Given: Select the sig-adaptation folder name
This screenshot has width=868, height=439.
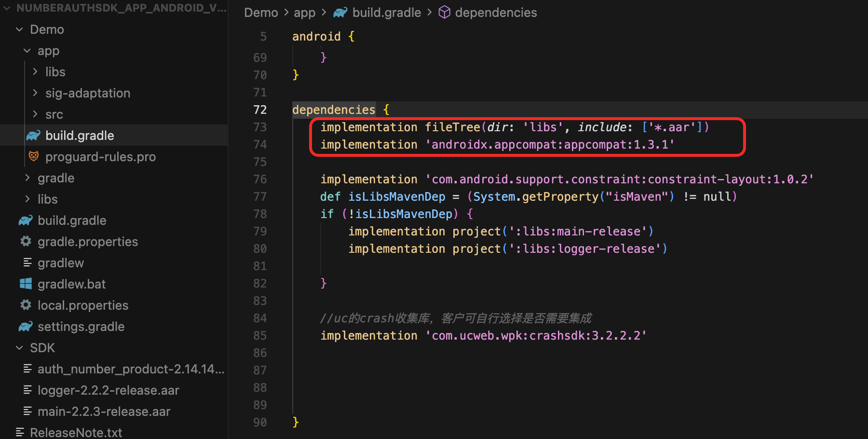Looking at the screenshot, I should [88, 93].
